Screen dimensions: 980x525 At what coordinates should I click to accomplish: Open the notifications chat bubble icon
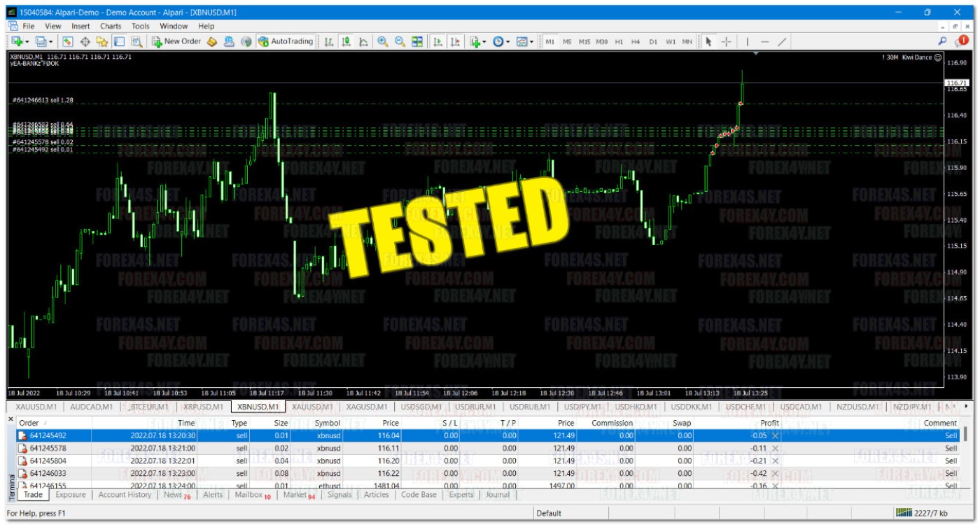(x=960, y=42)
